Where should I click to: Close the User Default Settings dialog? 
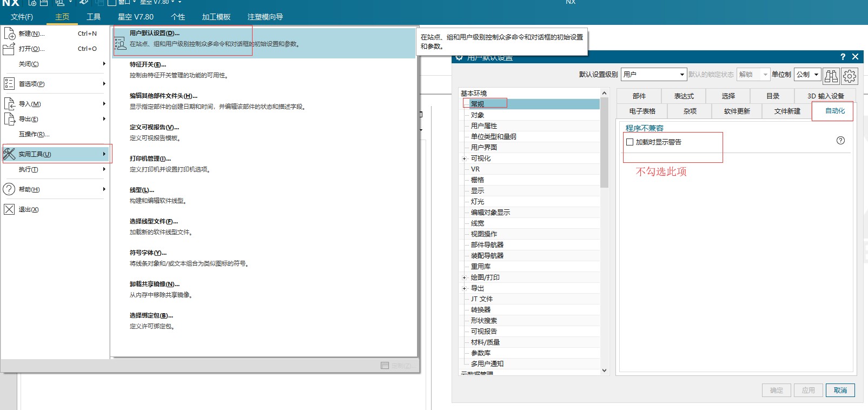855,57
